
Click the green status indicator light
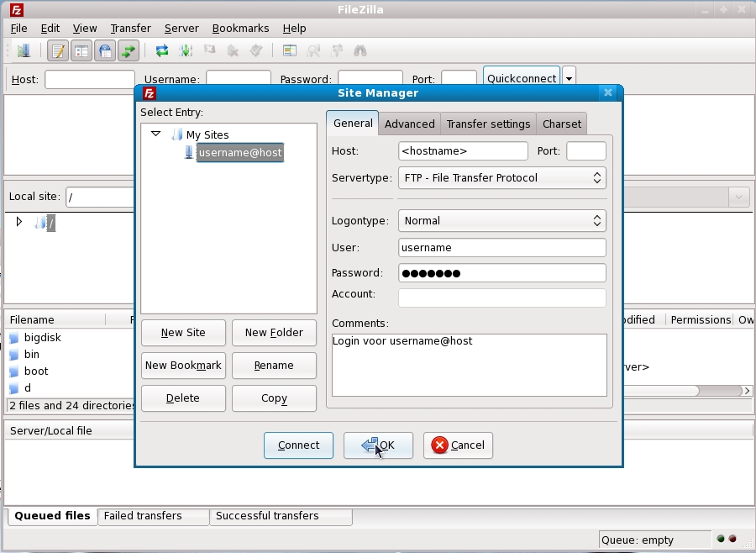[x=721, y=539]
